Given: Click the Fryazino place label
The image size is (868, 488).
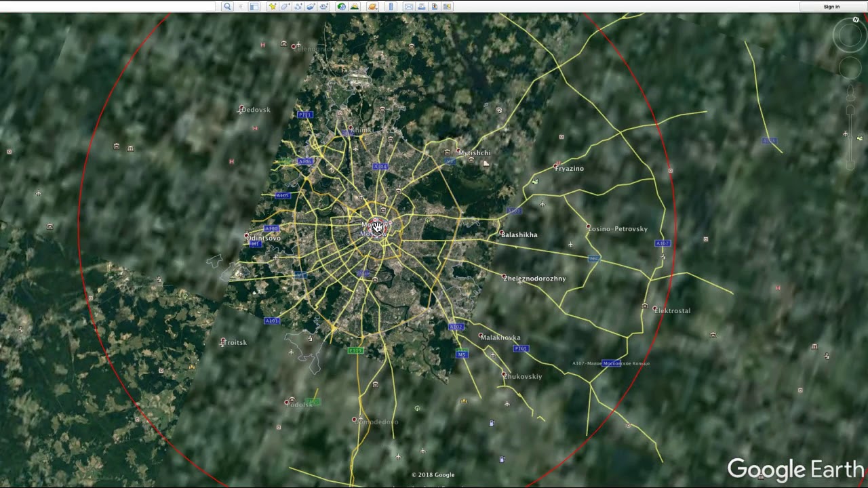Looking at the screenshot, I should pyautogui.click(x=569, y=168).
